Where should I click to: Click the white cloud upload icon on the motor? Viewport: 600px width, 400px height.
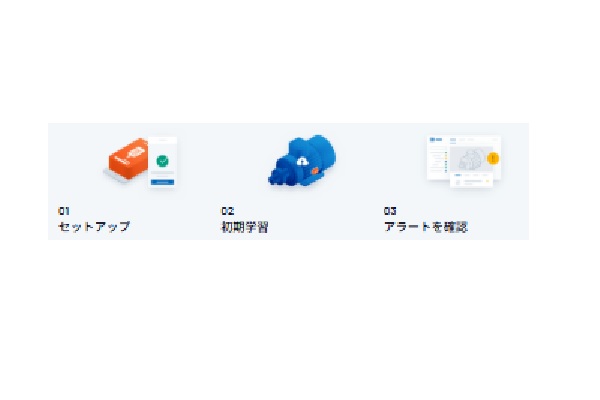click(x=302, y=161)
